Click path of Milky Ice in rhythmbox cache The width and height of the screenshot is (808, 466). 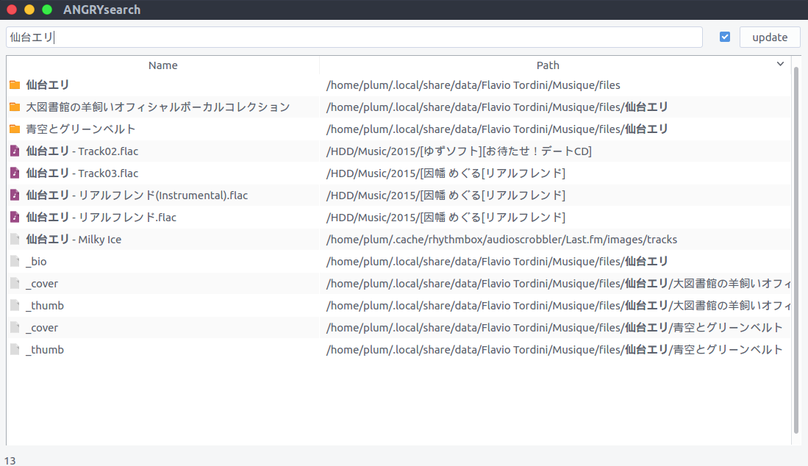pos(501,239)
